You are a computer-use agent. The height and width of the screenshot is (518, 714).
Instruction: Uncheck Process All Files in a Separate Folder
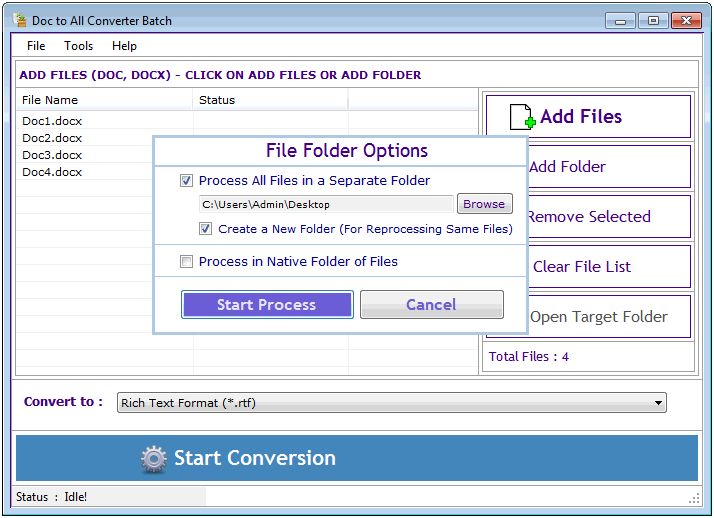186,181
